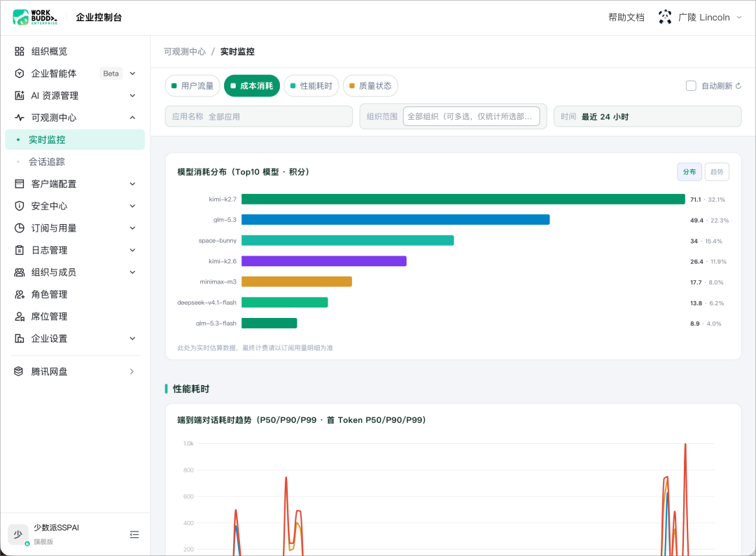
Task: Toggle the 用户流量 filter chip
Action: [192, 86]
